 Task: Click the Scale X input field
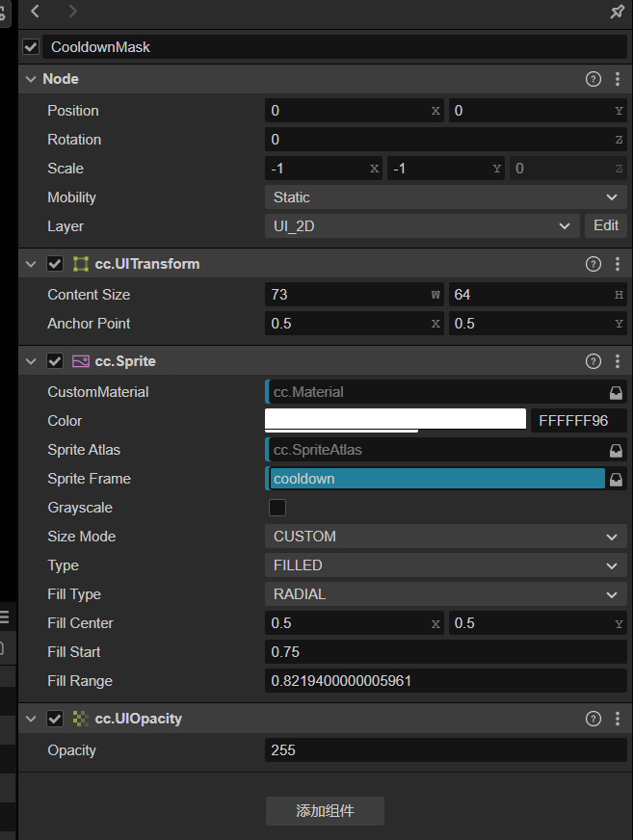click(x=323, y=169)
